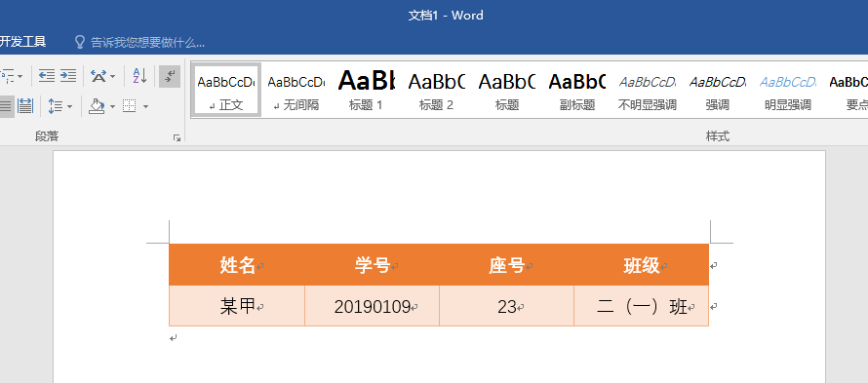Apply shading with the paint bucket
868x383 pixels.
coord(97,105)
